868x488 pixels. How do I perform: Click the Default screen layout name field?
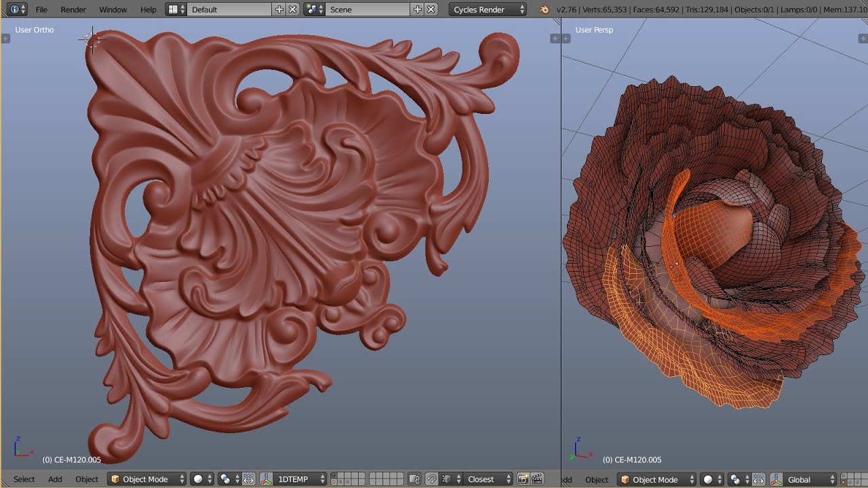(229, 9)
